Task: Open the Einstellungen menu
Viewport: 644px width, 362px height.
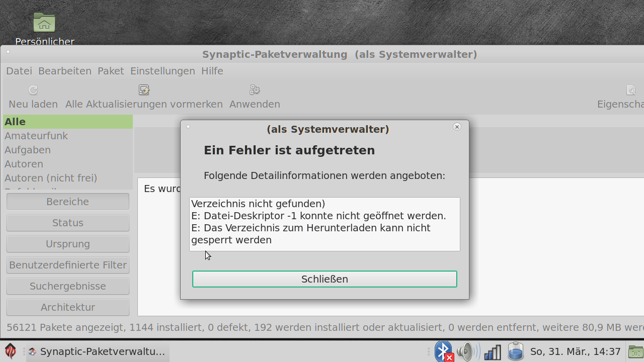Action: point(163,71)
